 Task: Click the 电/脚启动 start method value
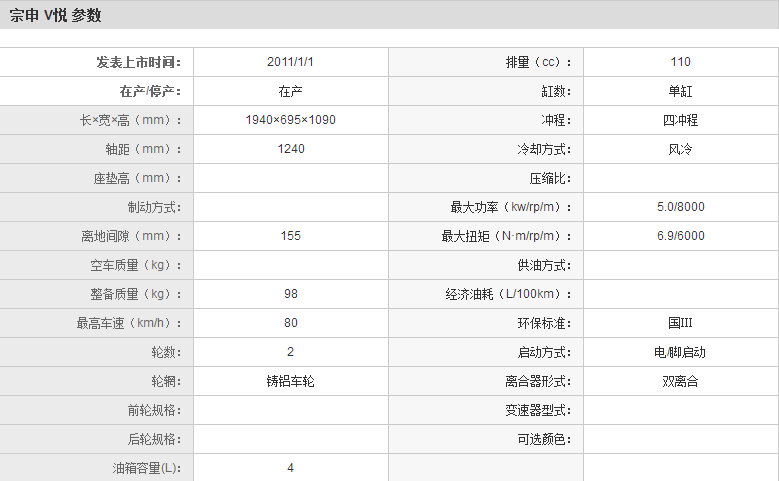coord(680,352)
